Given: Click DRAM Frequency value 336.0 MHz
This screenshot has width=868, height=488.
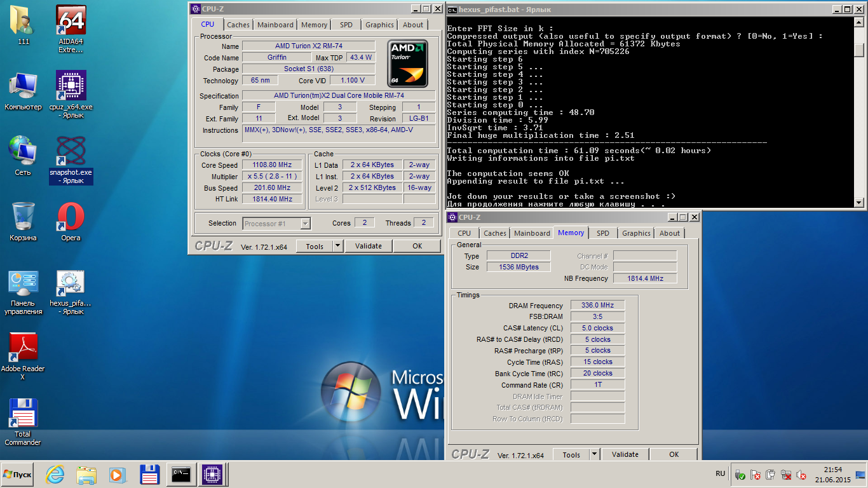Looking at the screenshot, I should (x=597, y=305).
